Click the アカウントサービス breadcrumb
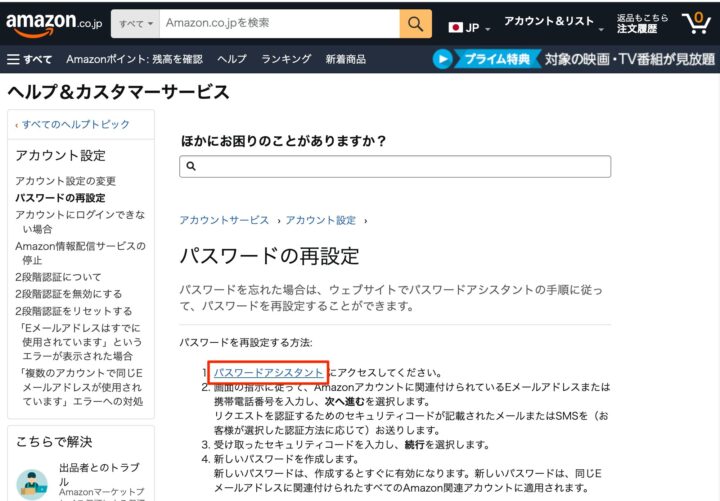Screen dimensions: 720x501 pyautogui.click(x=224, y=220)
